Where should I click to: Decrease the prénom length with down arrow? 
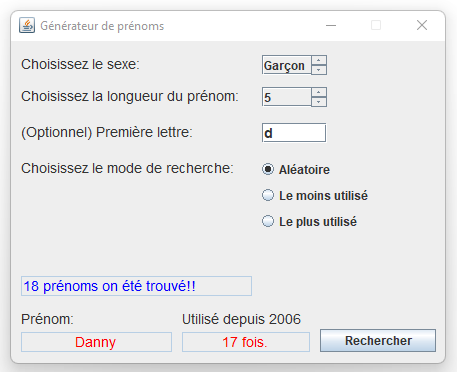coord(319,102)
